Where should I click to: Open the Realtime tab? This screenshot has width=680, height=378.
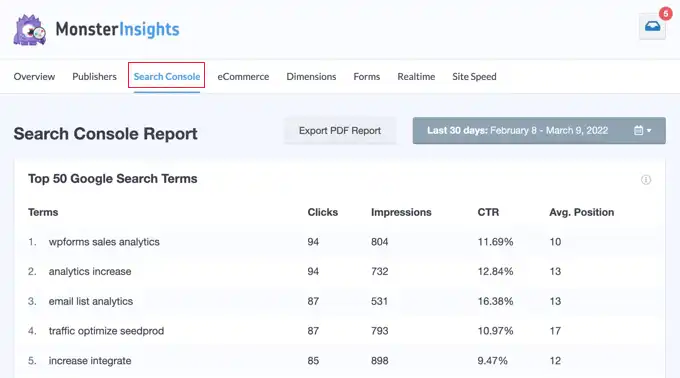[416, 77]
